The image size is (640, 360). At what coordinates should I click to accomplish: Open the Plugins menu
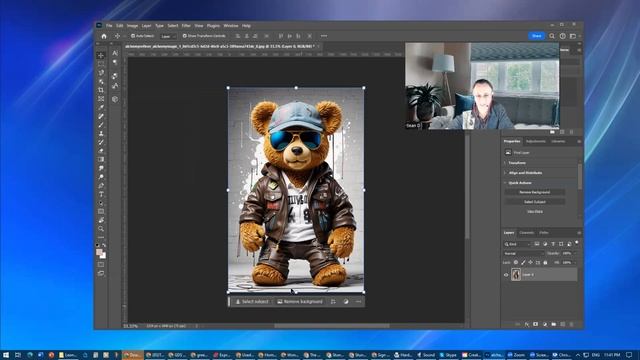(x=213, y=26)
